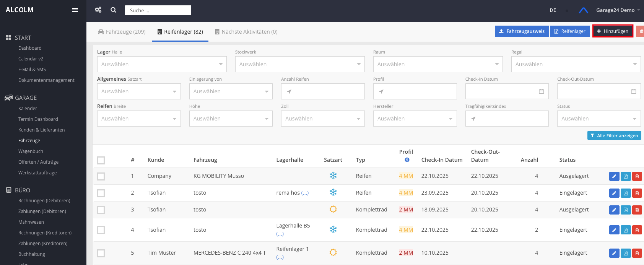Check the checkbox for row 1 Company

coord(101,176)
